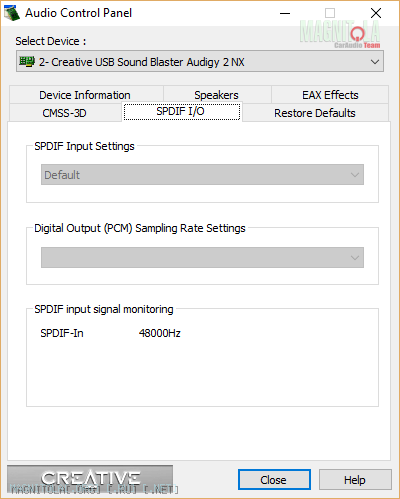The width and height of the screenshot is (400, 499).
Task: Open the Digital Output Sampling Rate dropdown
Action: coord(202,257)
